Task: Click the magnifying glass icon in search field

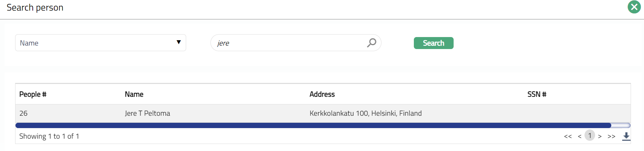Action: click(372, 43)
